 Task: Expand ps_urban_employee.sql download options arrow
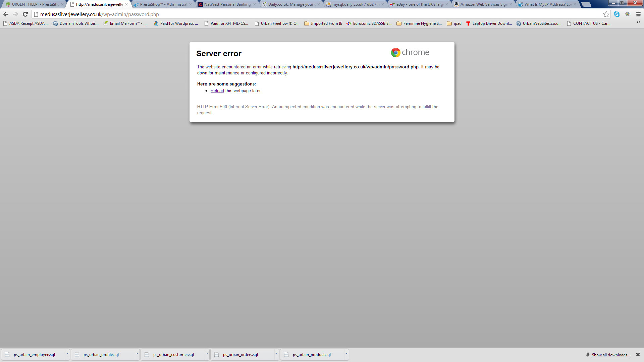[x=67, y=354]
